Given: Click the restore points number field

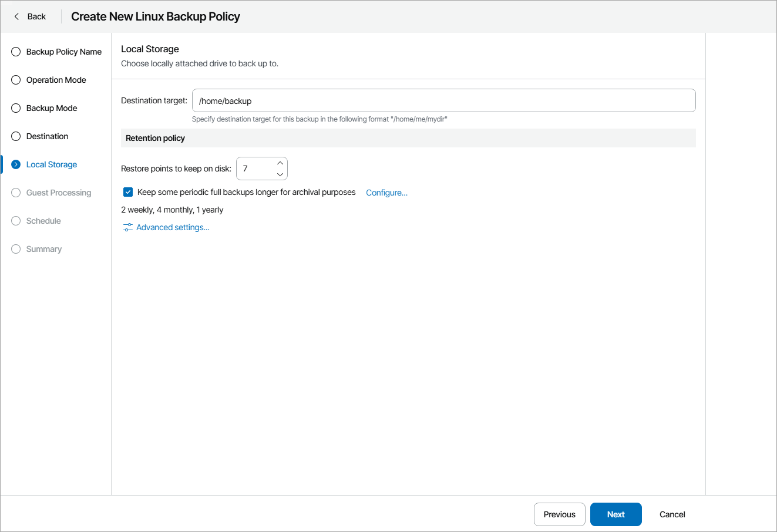Looking at the screenshot, I should tap(255, 169).
